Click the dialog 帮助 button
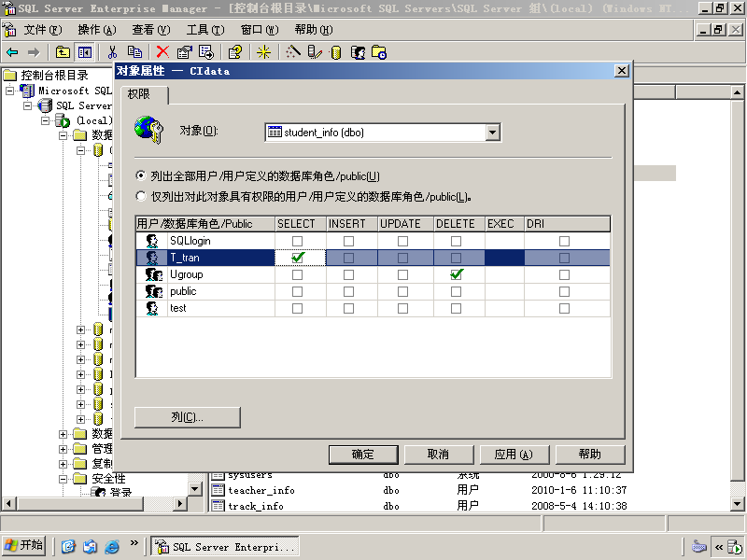The width and height of the screenshot is (747, 560). click(x=590, y=455)
